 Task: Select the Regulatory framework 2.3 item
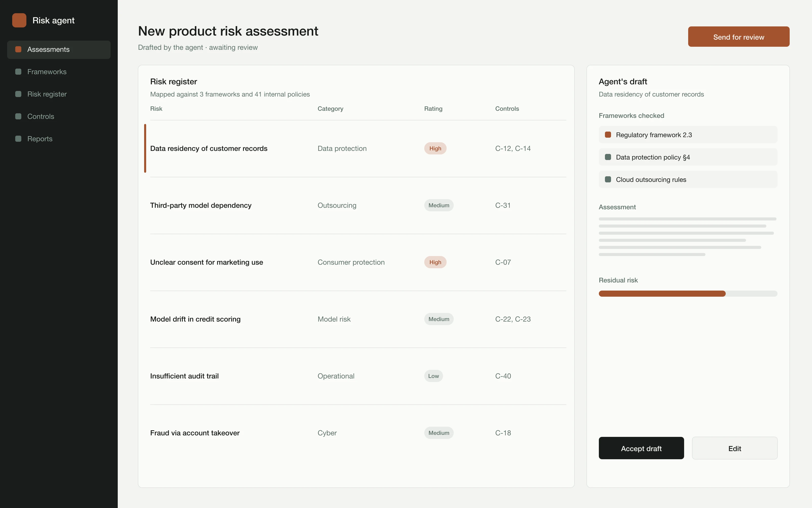tap(688, 135)
